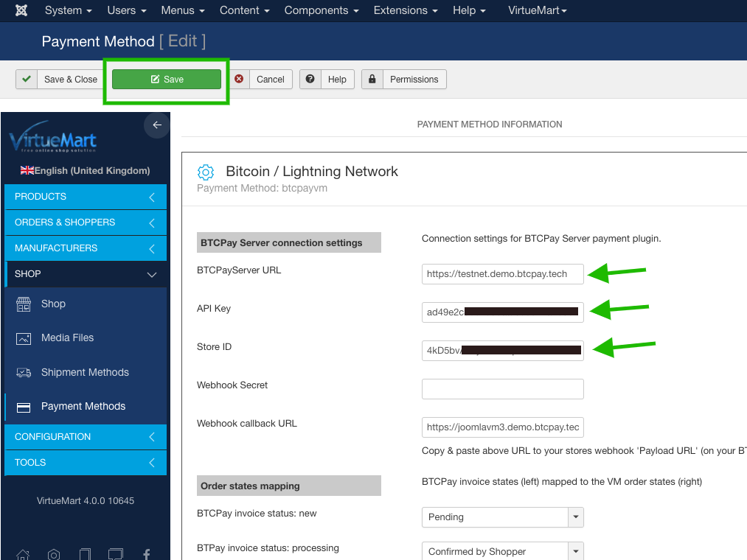Select the Payment Methods card icon

(x=24, y=406)
